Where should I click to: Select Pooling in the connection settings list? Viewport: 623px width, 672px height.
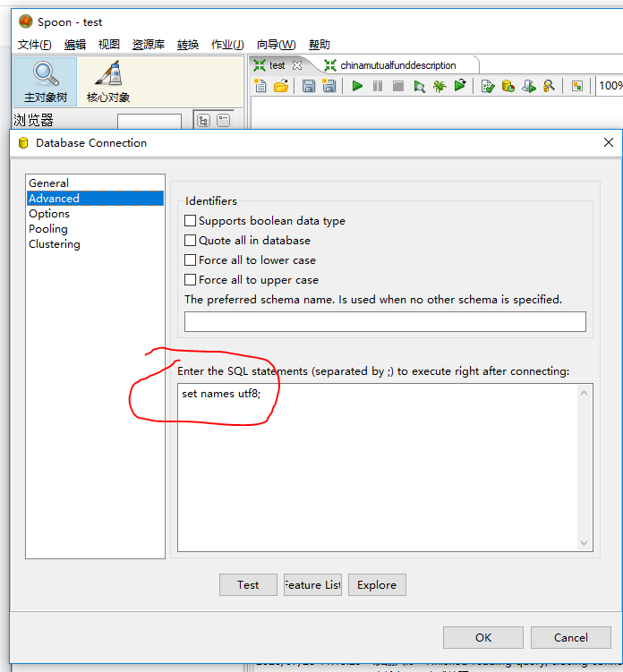pos(95,229)
